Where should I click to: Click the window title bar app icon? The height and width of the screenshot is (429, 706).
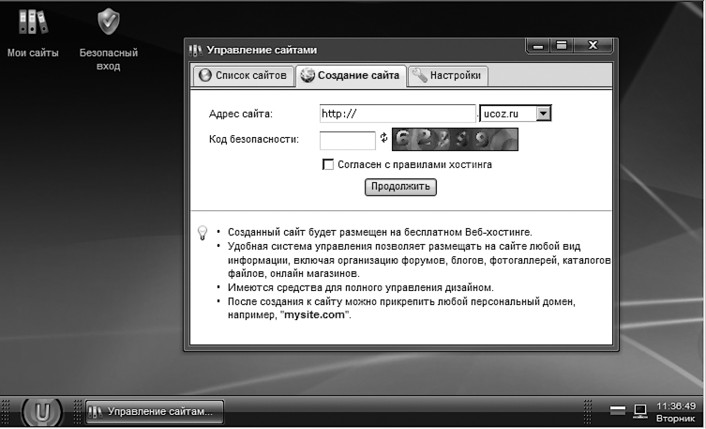coord(195,48)
